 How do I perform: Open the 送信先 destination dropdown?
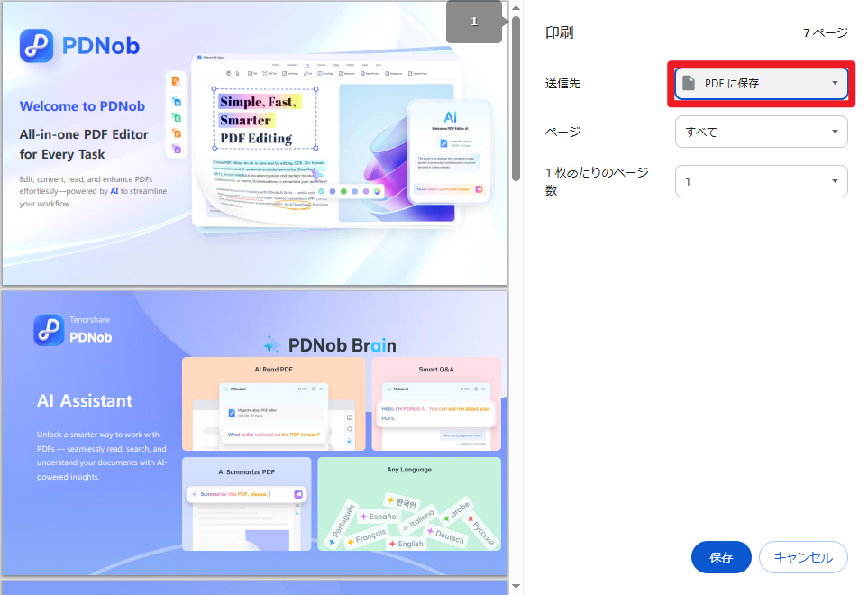761,84
